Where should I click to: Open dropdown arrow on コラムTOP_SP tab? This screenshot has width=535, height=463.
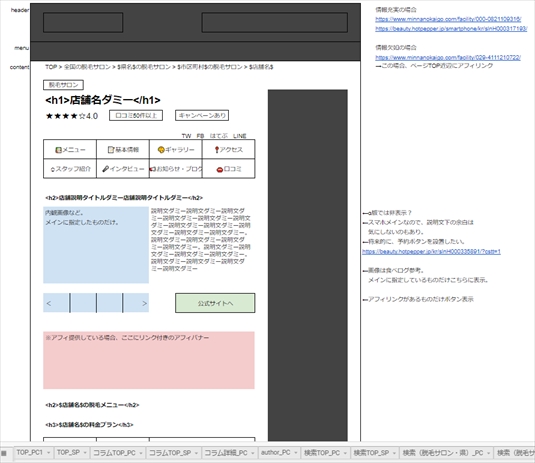point(196,453)
